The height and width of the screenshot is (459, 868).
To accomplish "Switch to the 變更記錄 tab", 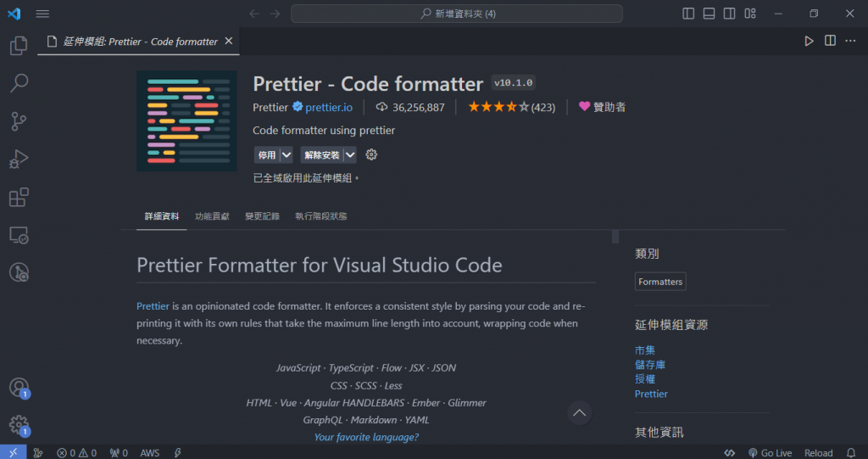I will (262, 216).
